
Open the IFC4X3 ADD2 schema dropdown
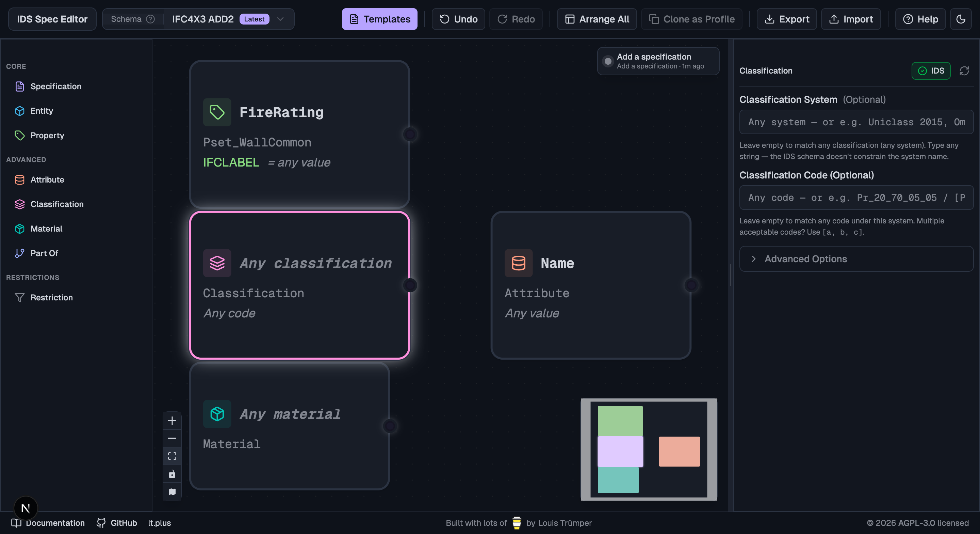tap(229, 19)
